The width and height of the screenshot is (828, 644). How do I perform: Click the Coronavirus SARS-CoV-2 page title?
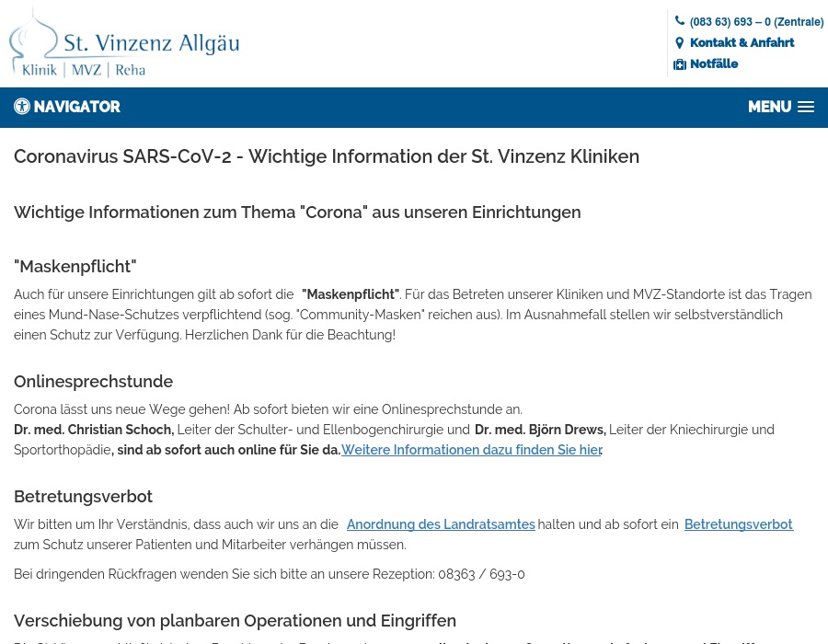pyautogui.click(x=327, y=156)
